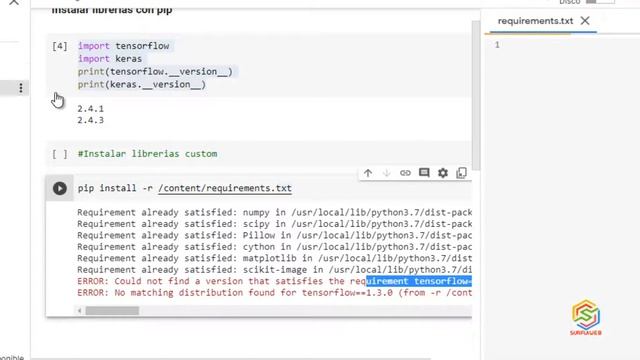Click the output scroll left arrow
This screenshot has width=640, height=360.
point(80,311)
